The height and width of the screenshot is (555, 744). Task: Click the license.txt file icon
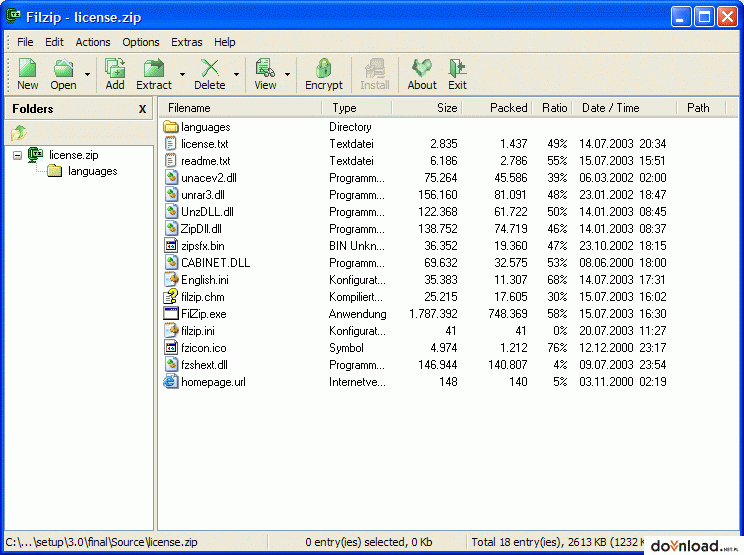pos(170,144)
